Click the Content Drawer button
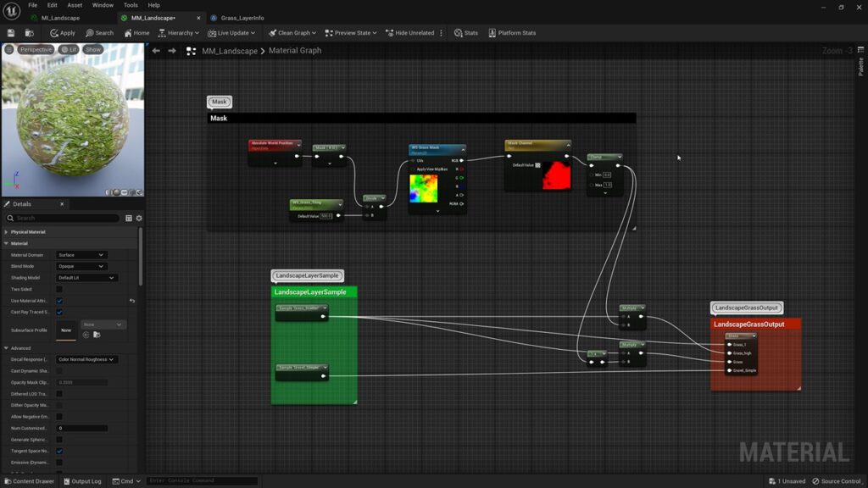 point(29,481)
